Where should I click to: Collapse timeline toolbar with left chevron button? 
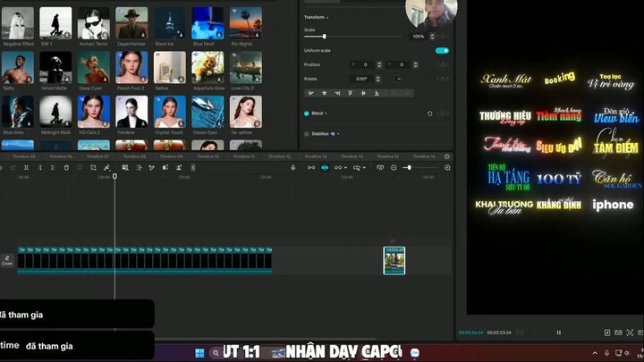click(x=193, y=167)
